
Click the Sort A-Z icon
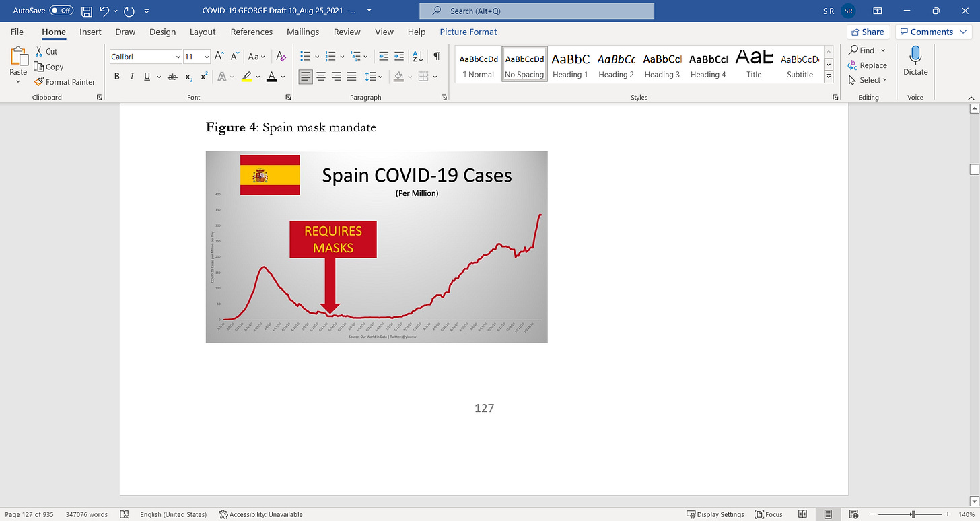click(x=417, y=57)
